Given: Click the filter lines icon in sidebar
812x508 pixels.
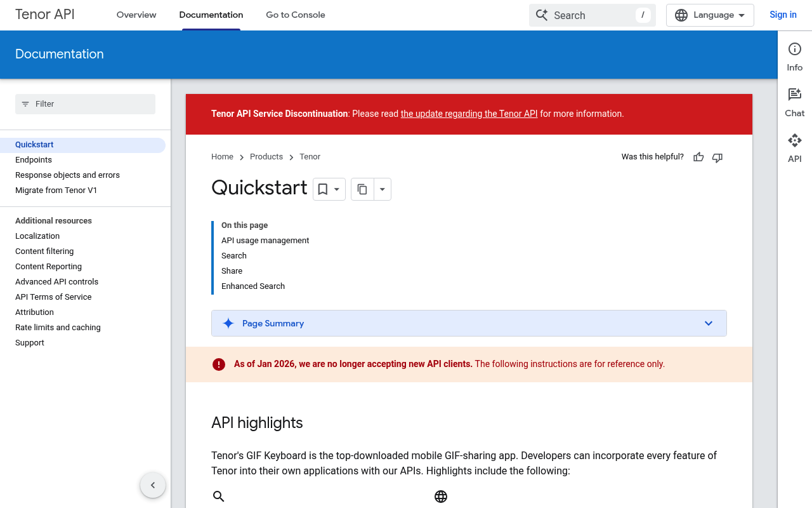Looking at the screenshot, I should [x=25, y=104].
